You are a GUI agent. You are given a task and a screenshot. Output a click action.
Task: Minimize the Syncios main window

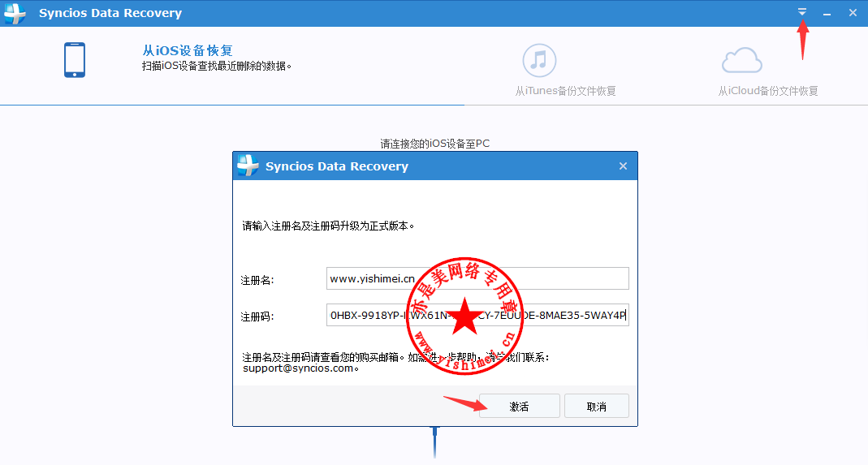(827, 13)
